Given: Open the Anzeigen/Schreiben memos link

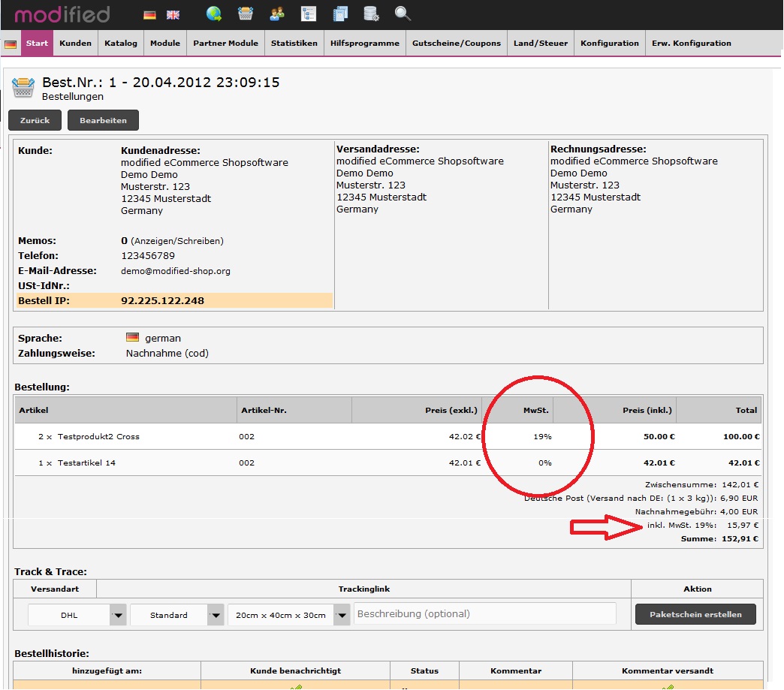Looking at the screenshot, I should tap(177, 242).
